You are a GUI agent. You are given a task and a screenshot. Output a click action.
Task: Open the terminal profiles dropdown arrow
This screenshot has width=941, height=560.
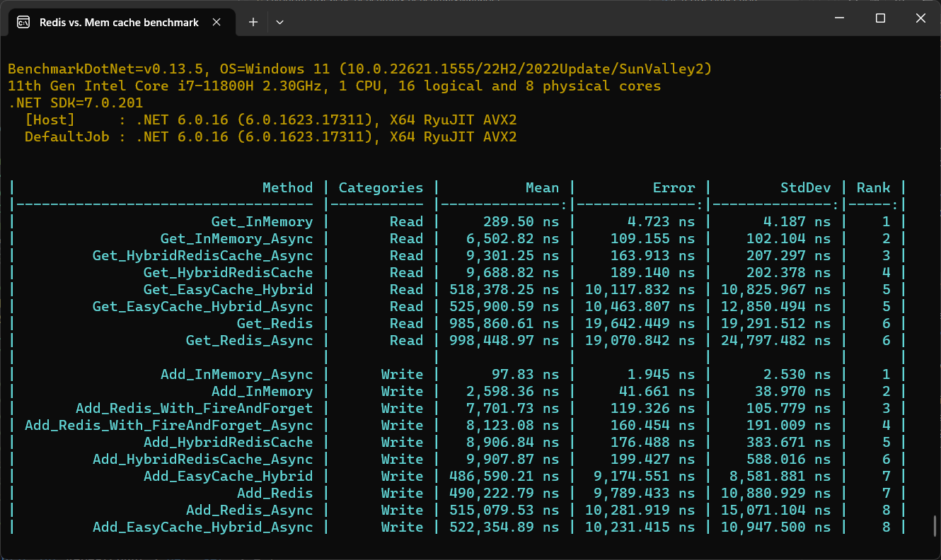point(279,23)
